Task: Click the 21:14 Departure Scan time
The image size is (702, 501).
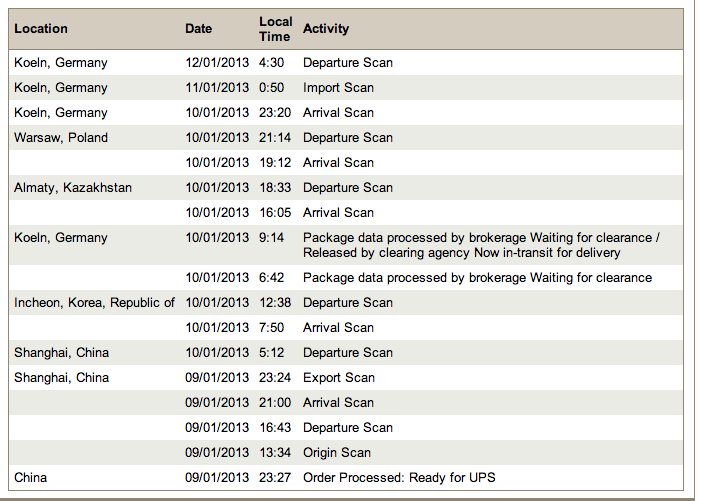Action: pos(274,138)
